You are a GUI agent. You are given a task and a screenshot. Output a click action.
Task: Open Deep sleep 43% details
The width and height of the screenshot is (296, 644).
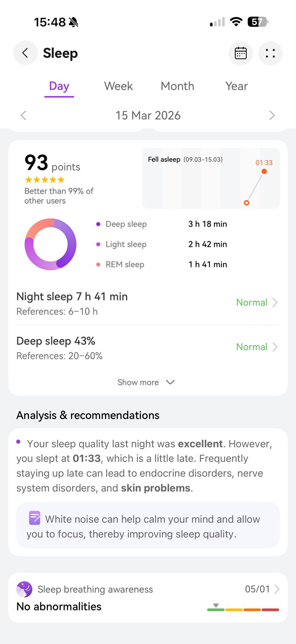148,348
